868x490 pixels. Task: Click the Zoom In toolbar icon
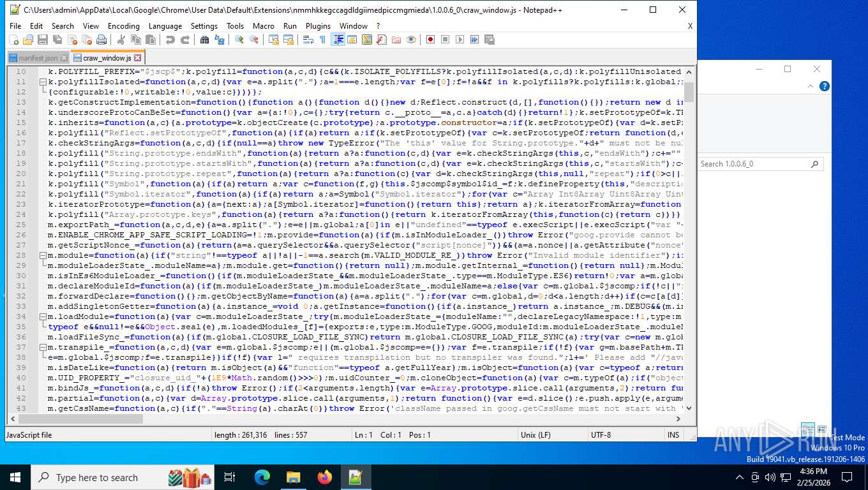[x=239, y=40]
